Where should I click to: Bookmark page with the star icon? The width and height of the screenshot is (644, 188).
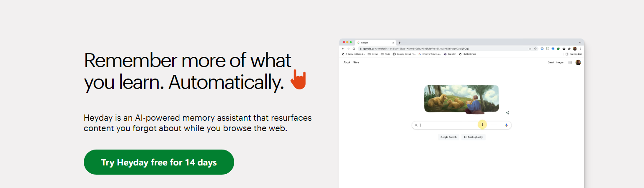coord(535,48)
